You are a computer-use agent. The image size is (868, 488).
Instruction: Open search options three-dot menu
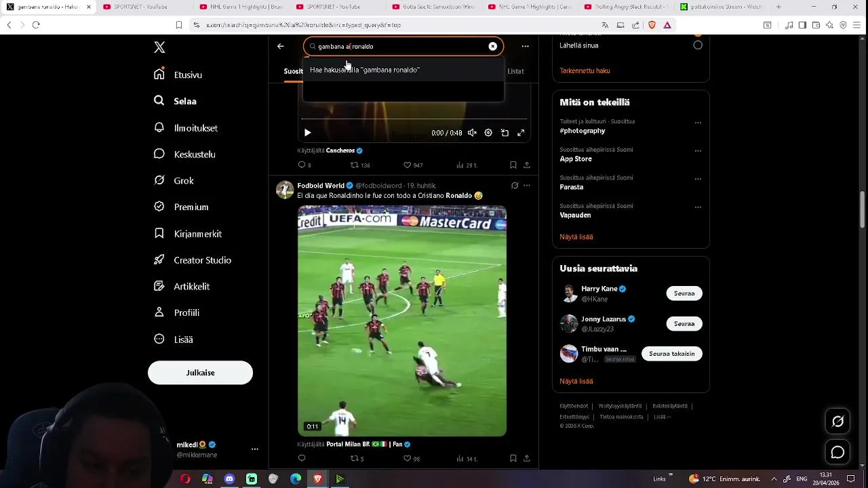tap(525, 46)
